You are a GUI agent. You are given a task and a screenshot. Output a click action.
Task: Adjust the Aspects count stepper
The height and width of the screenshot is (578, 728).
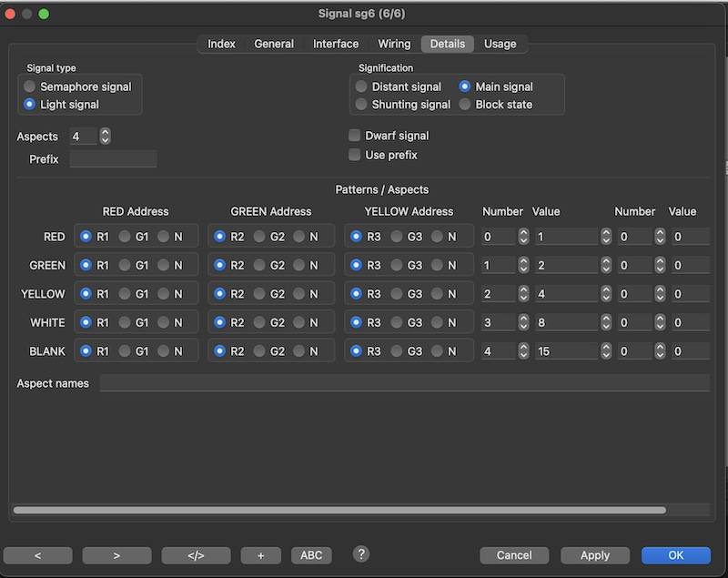click(x=105, y=137)
